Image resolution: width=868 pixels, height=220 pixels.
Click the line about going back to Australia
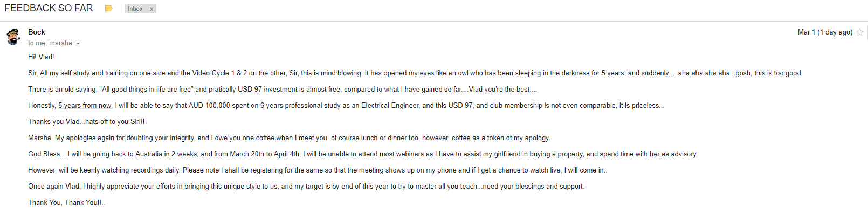tap(363, 154)
